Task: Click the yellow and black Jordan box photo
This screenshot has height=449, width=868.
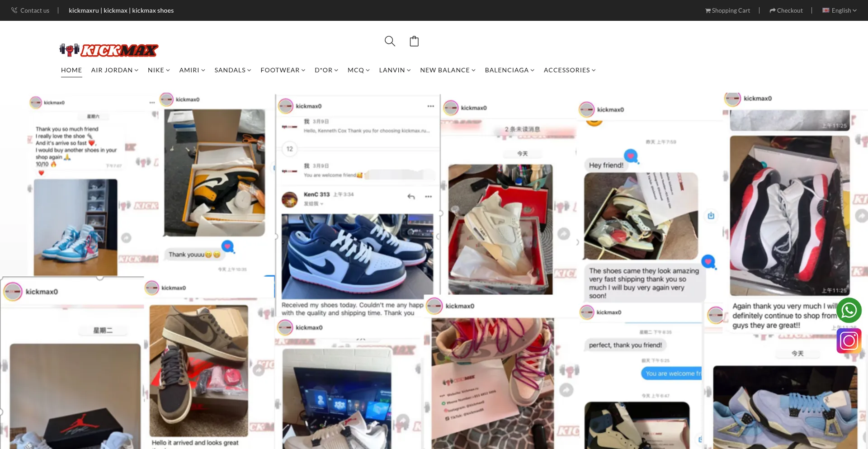Action: click(x=215, y=172)
